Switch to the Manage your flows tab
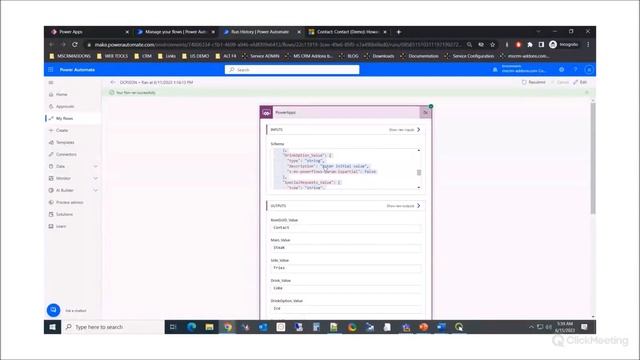The width and height of the screenshot is (640, 360). 176,32
